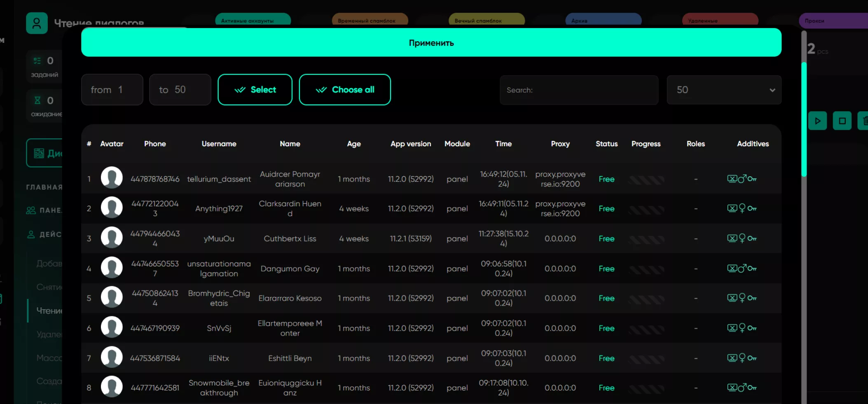Sort by the Age column header
This screenshot has height=404, width=868.
(353, 144)
